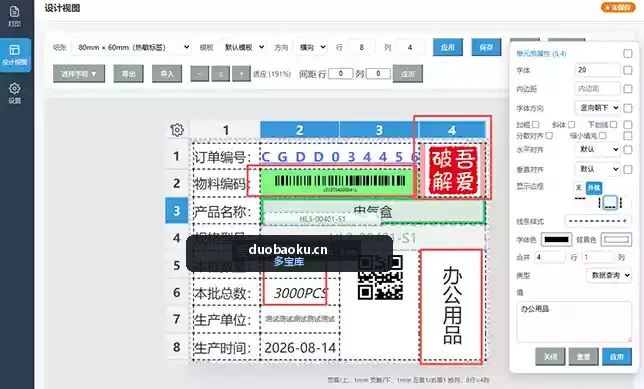
Task: Open the 默认模板 template dropdown
Action: (x=242, y=47)
